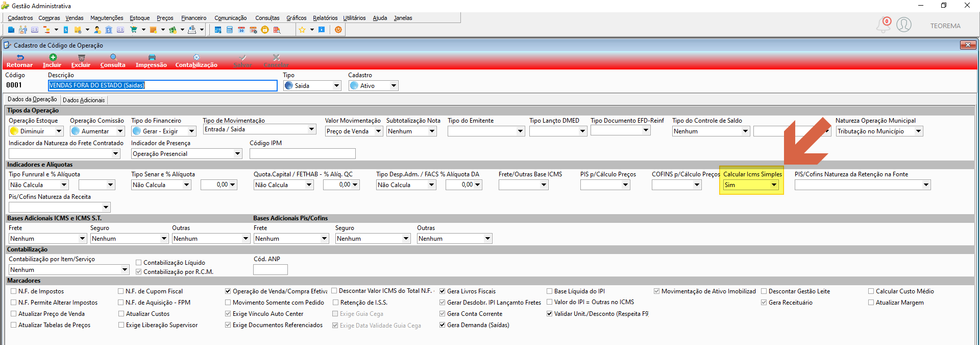
Task: Open Calcular Icms Simples dropdown showing Sim
Action: click(x=751, y=185)
